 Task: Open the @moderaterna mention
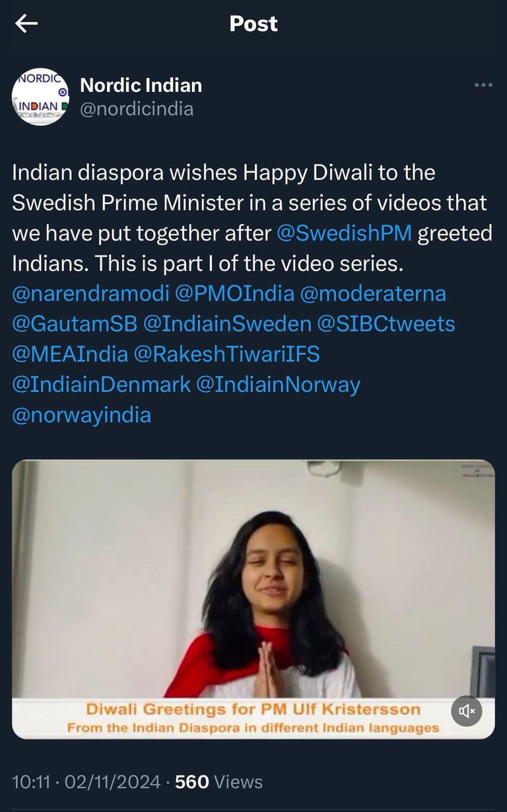pos(373,294)
